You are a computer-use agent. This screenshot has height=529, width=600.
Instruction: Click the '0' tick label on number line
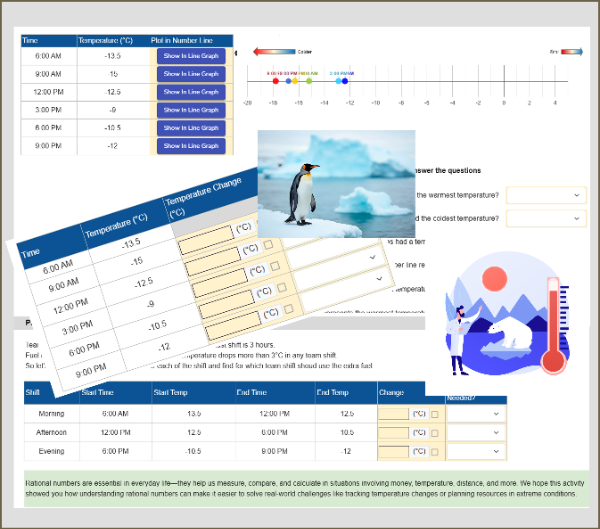[504, 103]
